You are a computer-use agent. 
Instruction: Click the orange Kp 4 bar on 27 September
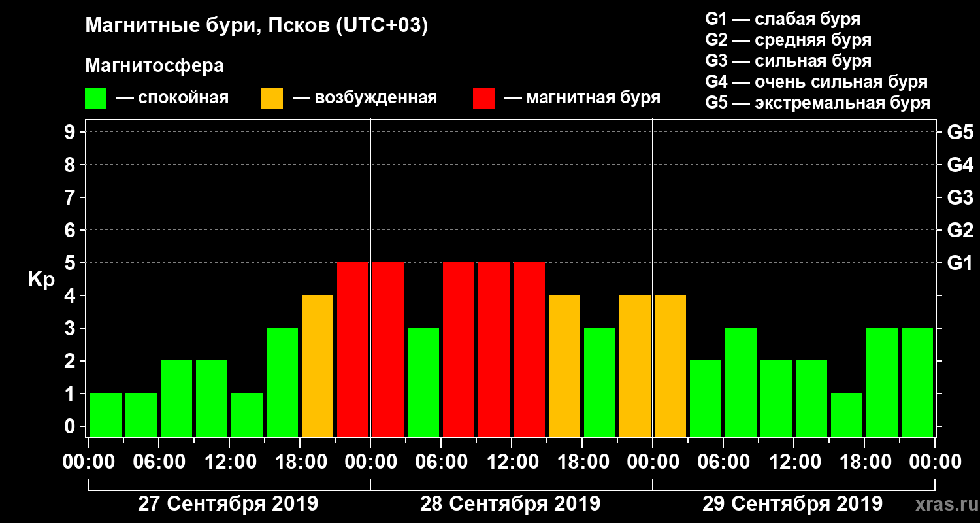click(x=318, y=365)
